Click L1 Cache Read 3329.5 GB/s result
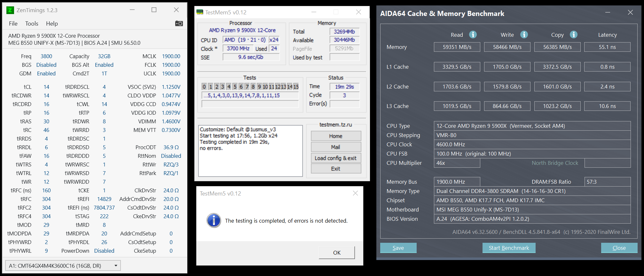The height and width of the screenshot is (276, 644). [x=457, y=67]
